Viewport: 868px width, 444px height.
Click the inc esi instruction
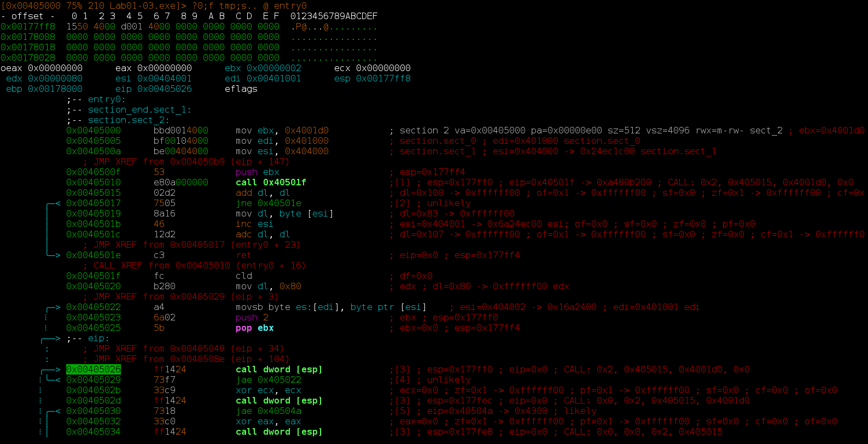point(255,224)
